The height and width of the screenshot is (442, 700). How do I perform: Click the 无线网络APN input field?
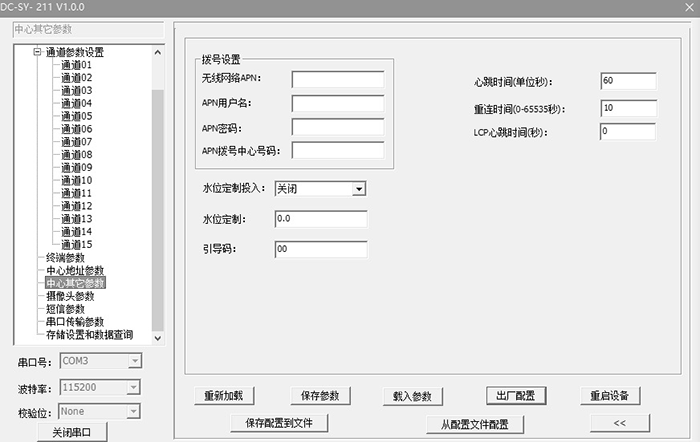point(338,79)
